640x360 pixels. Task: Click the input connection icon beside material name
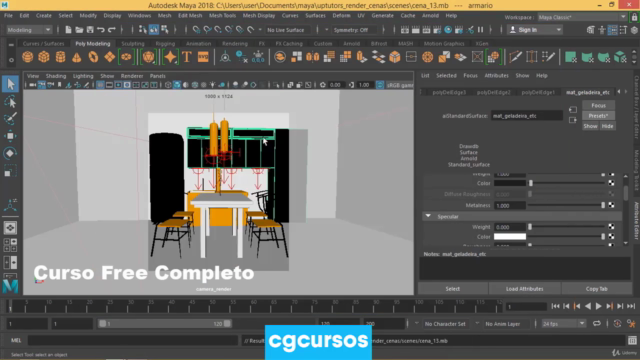tap(573, 110)
